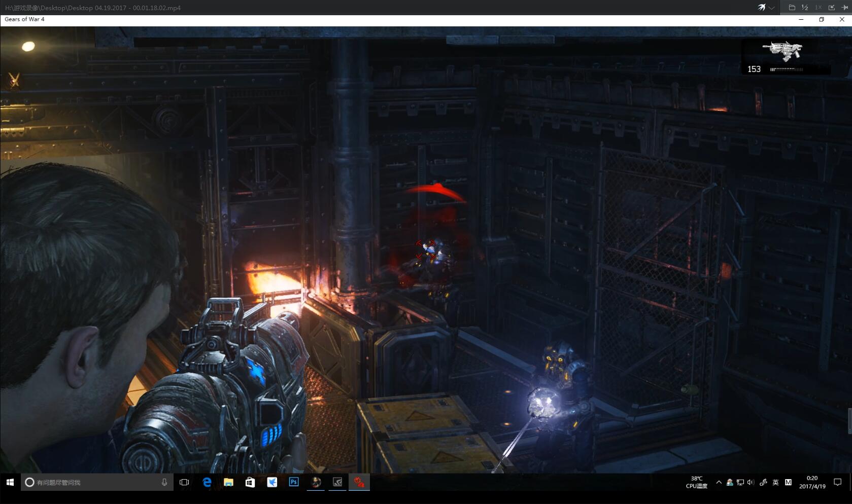Expand the dropdown chevron beside bird logo
This screenshot has width=852, height=504.
pos(771,8)
